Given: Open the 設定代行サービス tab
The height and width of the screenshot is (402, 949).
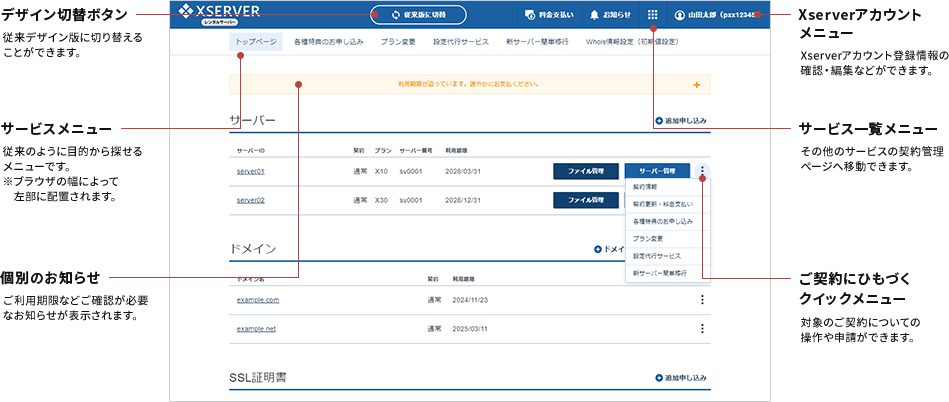Looking at the screenshot, I should tap(461, 42).
